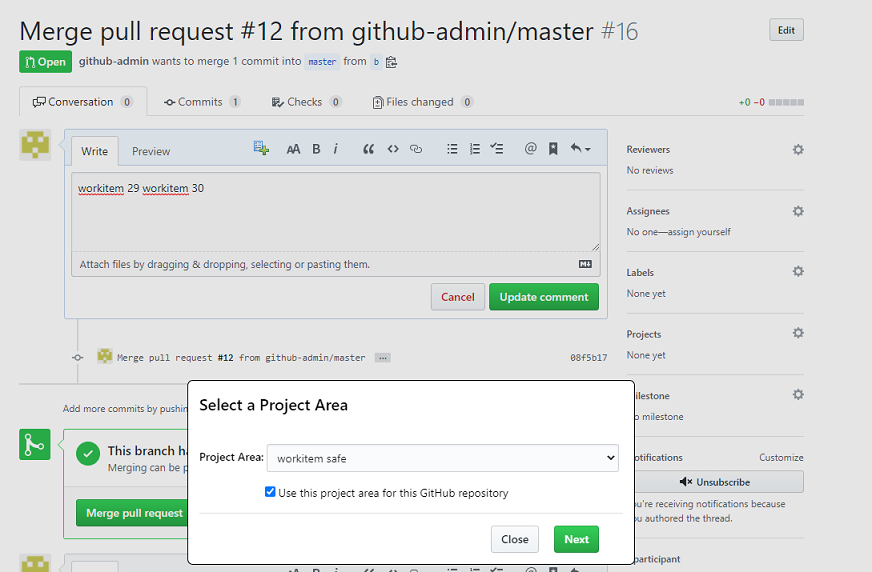Open the Projects gear settings
Image resolution: width=872 pixels, height=572 pixels.
(798, 333)
